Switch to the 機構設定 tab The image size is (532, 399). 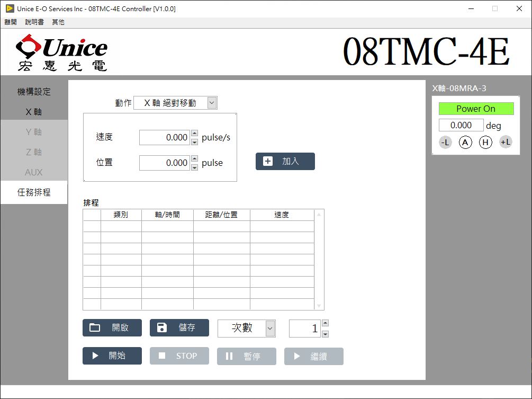(34, 92)
